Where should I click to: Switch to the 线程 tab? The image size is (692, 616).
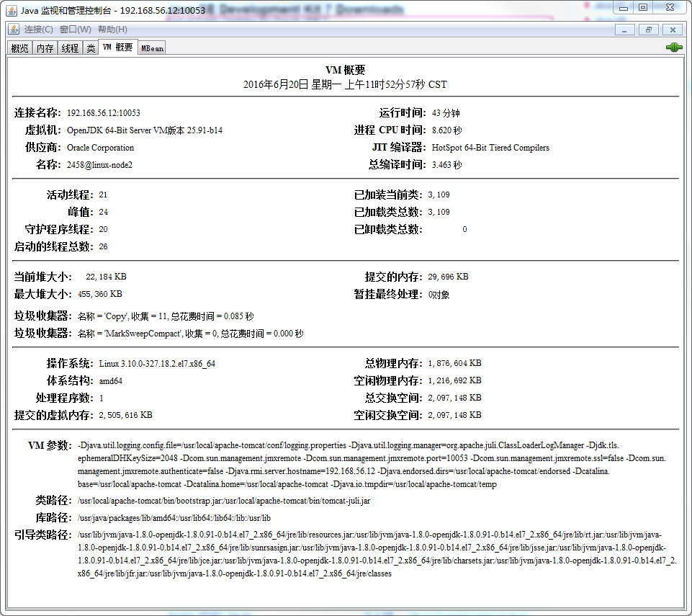tap(70, 48)
